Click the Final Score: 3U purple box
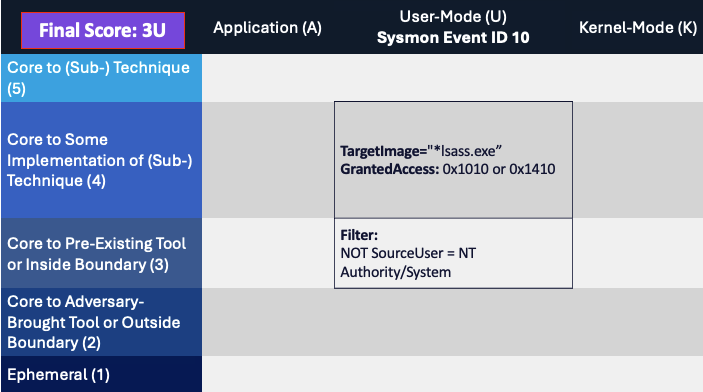The image size is (703, 392). coord(103,30)
